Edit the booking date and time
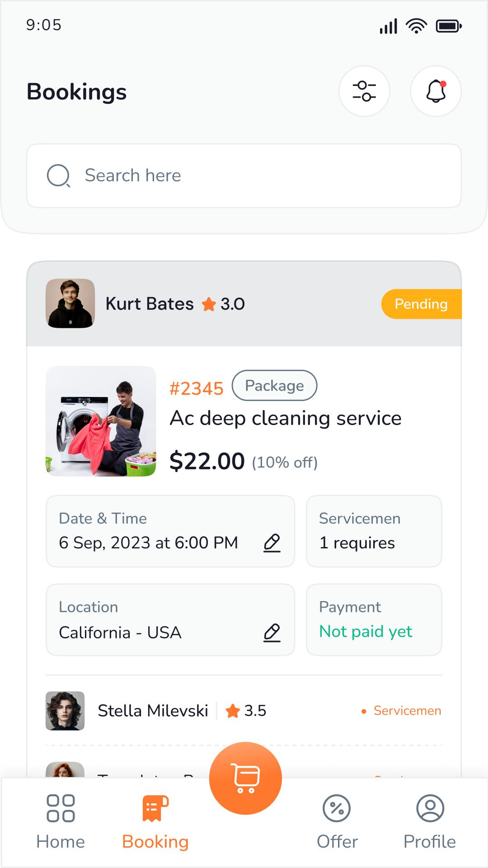488x868 pixels. [272, 542]
